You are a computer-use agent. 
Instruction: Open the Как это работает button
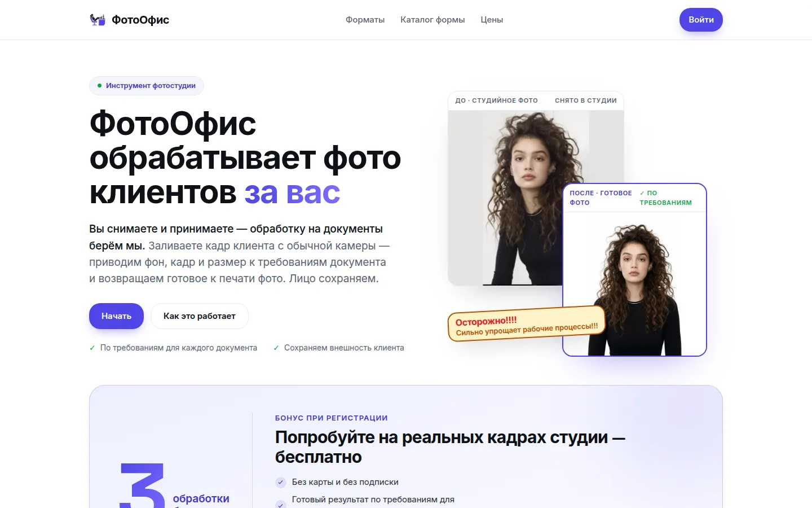click(200, 316)
